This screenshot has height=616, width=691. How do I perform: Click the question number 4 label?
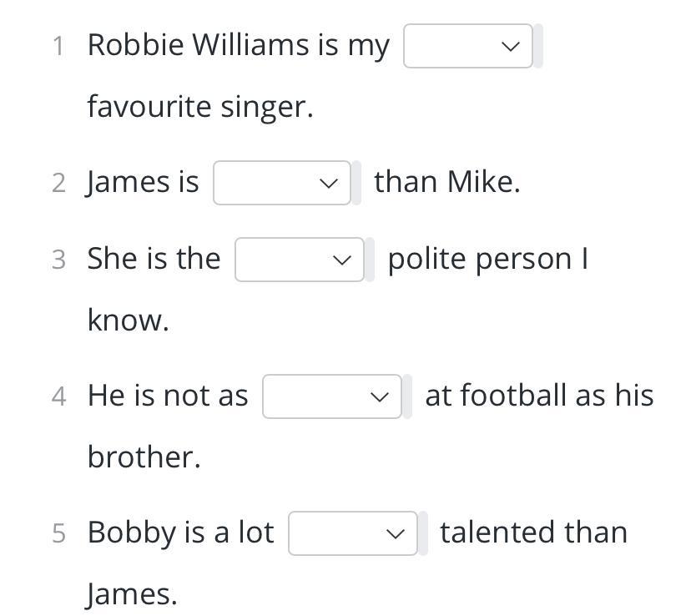point(58,396)
